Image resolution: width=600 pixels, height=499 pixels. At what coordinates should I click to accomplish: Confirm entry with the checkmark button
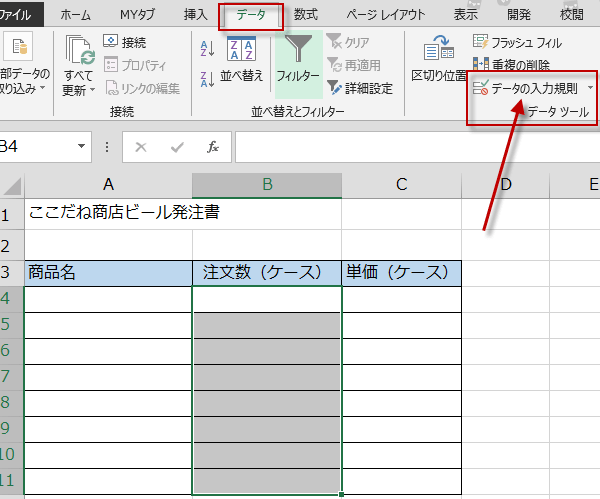coord(177,147)
